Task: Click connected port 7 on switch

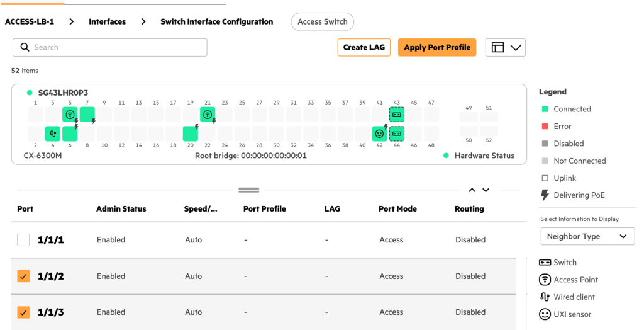Action: pyautogui.click(x=87, y=115)
